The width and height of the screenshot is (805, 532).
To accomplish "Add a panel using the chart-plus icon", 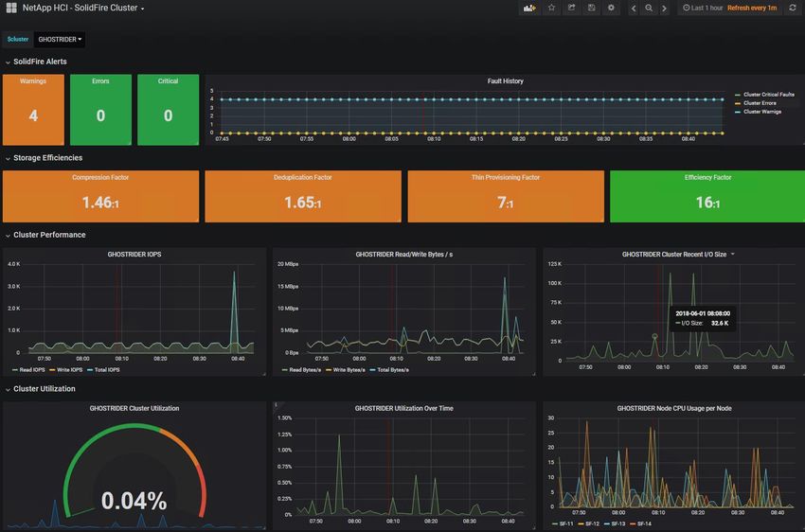I will pos(529,8).
